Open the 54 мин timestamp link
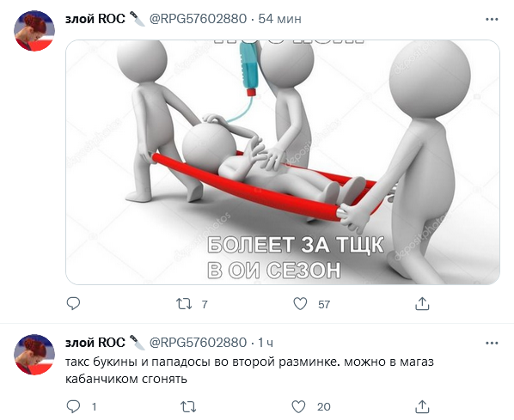 (x=279, y=19)
